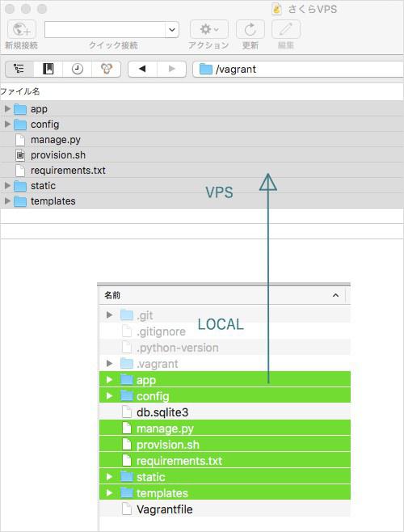Image resolution: width=404 pixels, height=532 pixels.
Task: Select provision.sh in the VPS list
Action: [202, 155]
